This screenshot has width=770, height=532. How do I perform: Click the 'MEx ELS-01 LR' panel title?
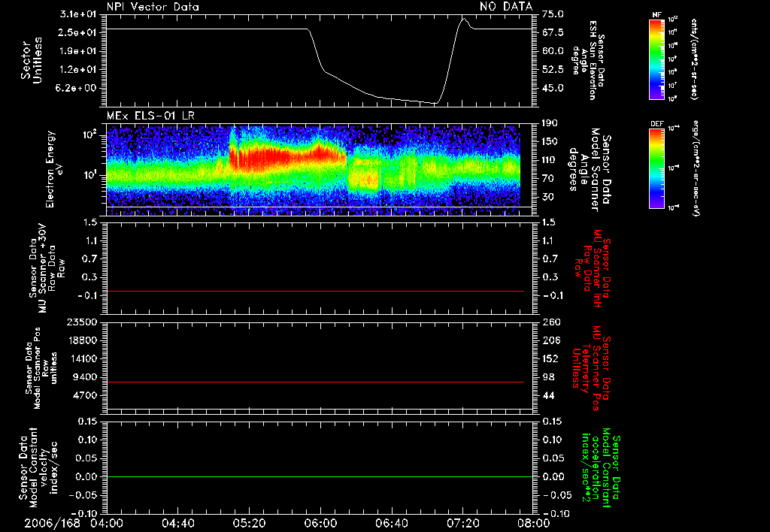click(x=150, y=116)
